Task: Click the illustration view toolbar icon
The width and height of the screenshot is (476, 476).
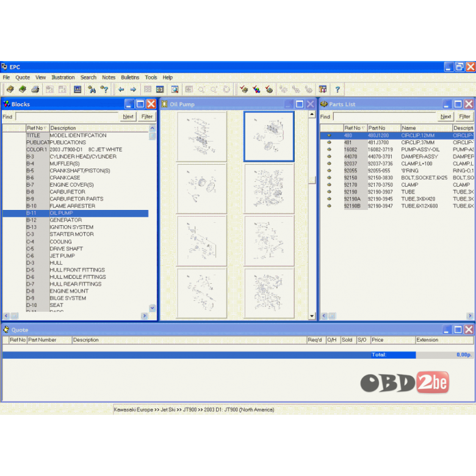Action: point(160,89)
